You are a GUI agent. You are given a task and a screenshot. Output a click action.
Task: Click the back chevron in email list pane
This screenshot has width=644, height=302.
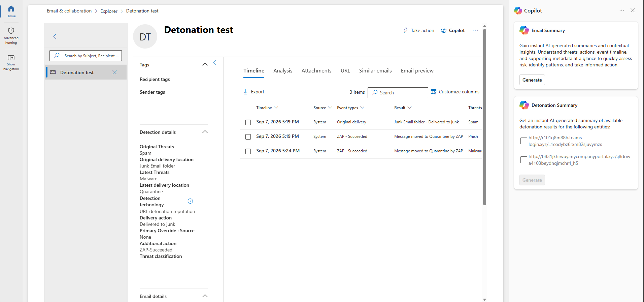(55, 36)
